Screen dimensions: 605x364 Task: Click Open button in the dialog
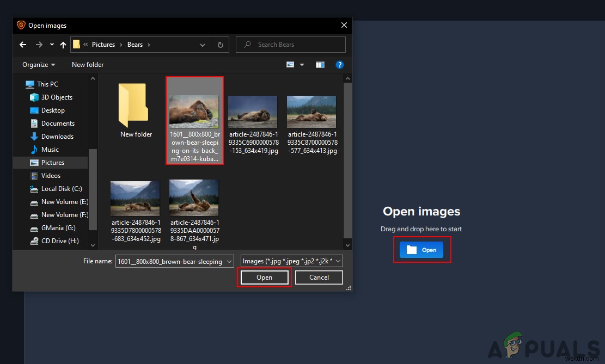click(x=264, y=277)
